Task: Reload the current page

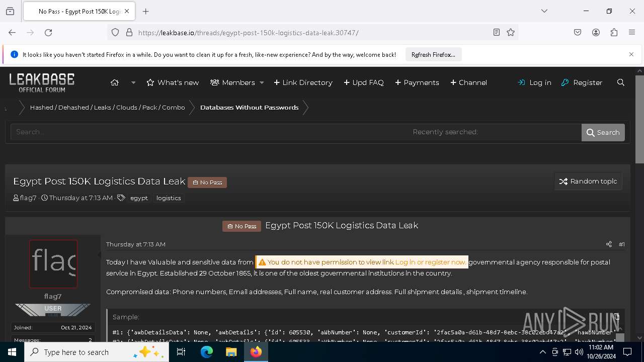Action: pyautogui.click(x=48, y=32)
